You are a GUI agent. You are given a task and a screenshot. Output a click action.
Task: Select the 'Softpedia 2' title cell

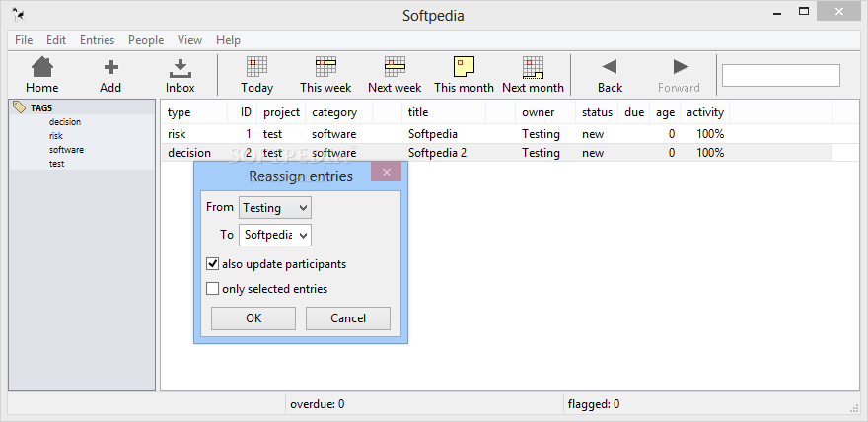click(x=437, y=153)
